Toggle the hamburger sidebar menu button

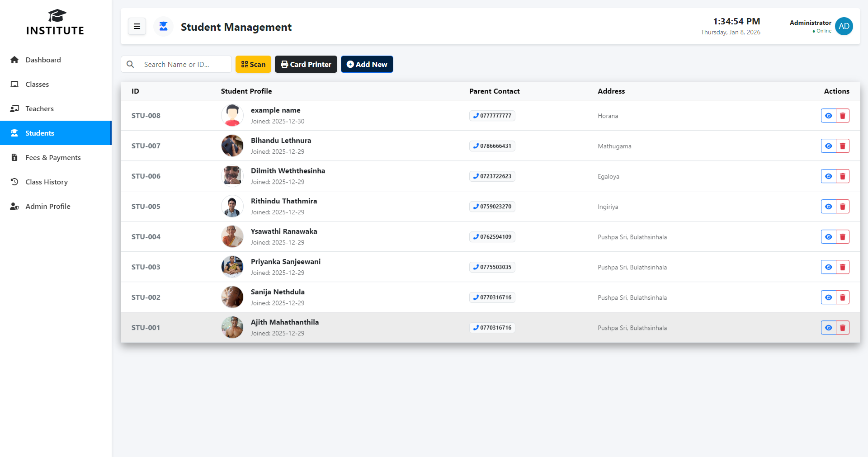[x=137, y=27]
